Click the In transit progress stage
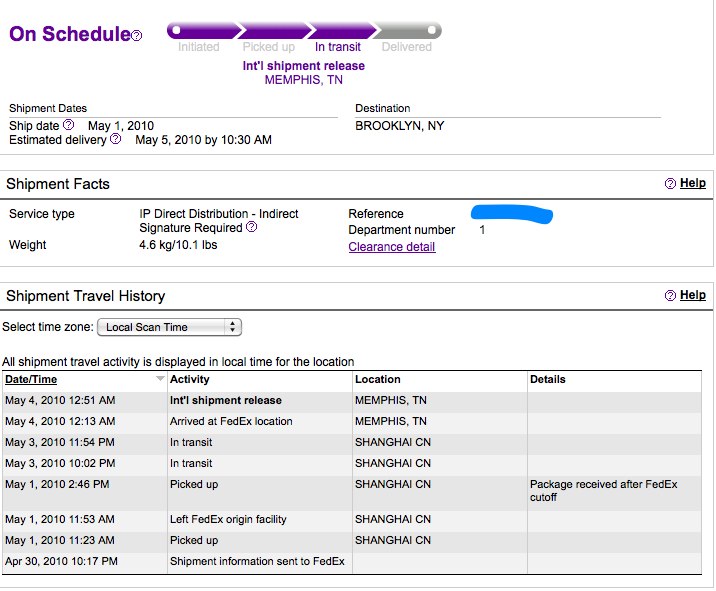Image resolution: width=716 pixels, height=591 pixels. coord(337,47)
